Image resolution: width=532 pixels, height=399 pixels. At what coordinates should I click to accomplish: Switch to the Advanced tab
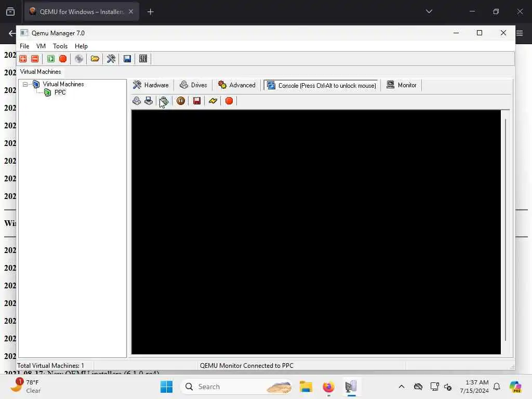[237, 85]
